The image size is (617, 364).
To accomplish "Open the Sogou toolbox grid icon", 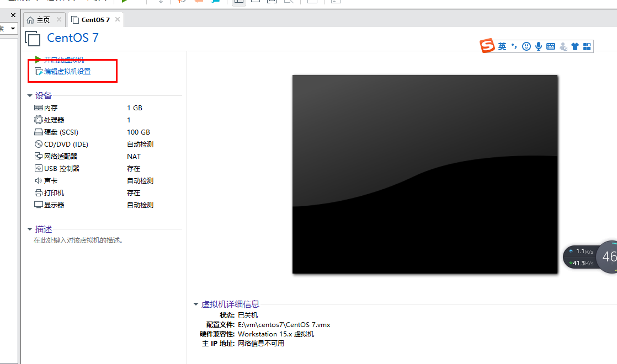I will tap(587, 46).
